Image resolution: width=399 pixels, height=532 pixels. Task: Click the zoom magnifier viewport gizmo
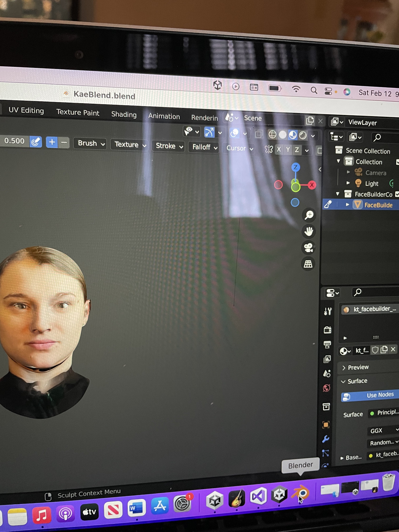(309, 215)
